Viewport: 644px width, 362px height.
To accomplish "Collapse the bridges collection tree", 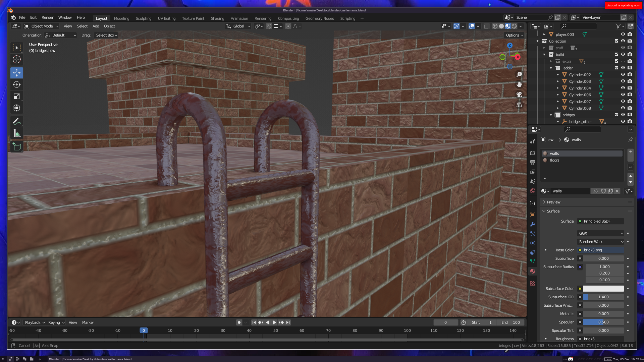I will click(551, 115).
